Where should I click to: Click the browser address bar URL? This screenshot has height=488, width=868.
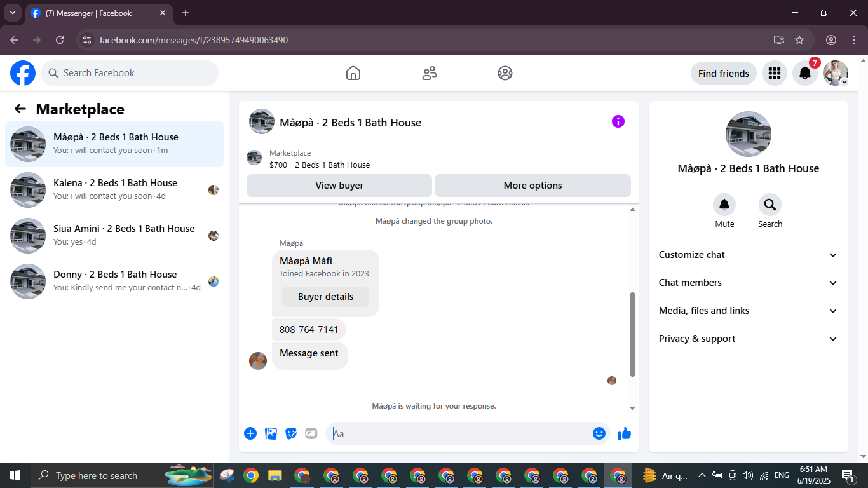pos(194,40)
